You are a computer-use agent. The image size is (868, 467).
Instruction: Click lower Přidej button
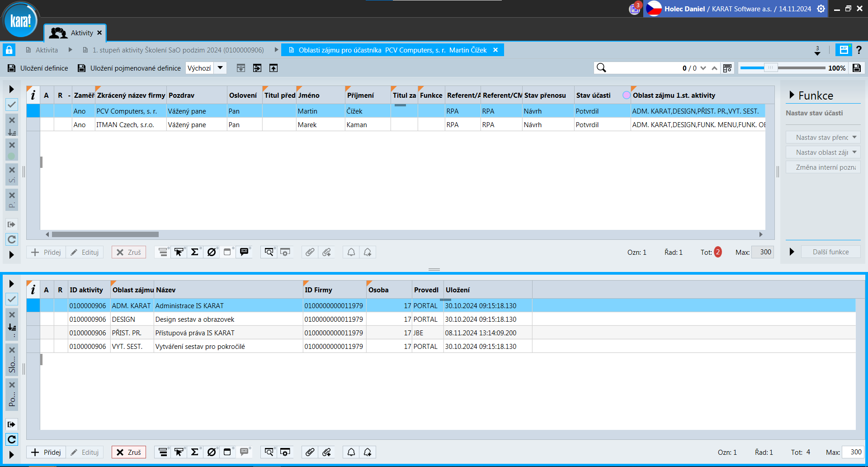pos(46,452)
